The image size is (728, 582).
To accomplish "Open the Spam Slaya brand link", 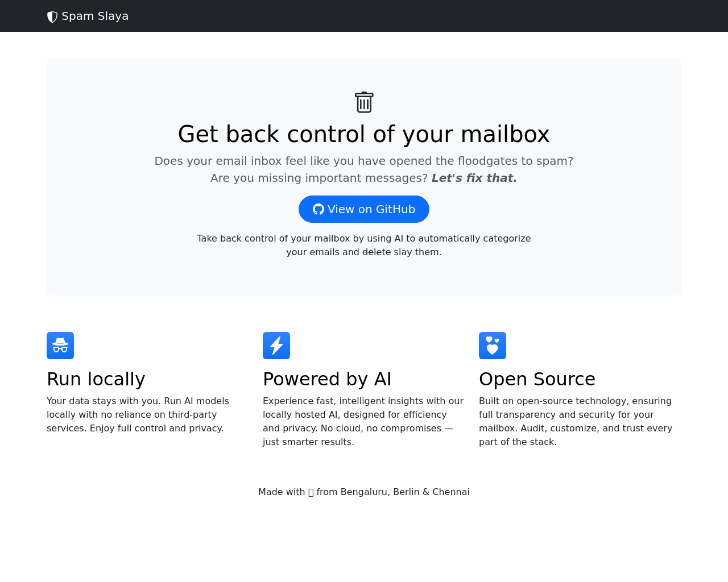I will click(x=88, y=16).
